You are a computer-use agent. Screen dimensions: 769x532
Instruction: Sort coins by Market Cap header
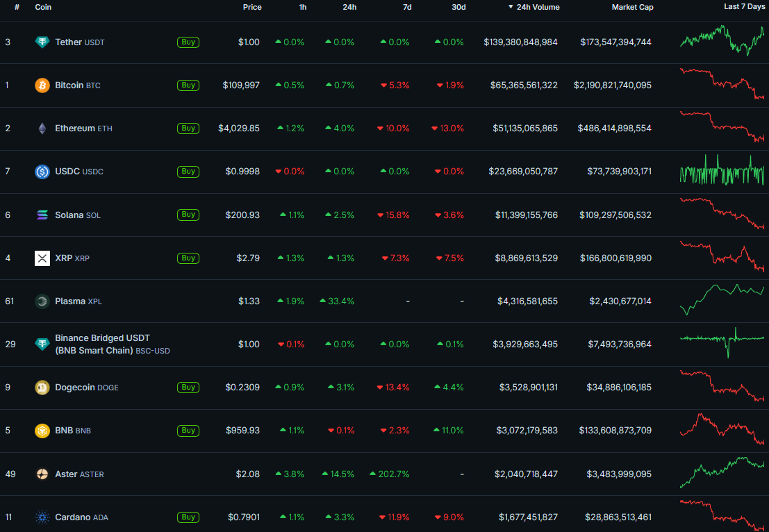coord(632,7)
